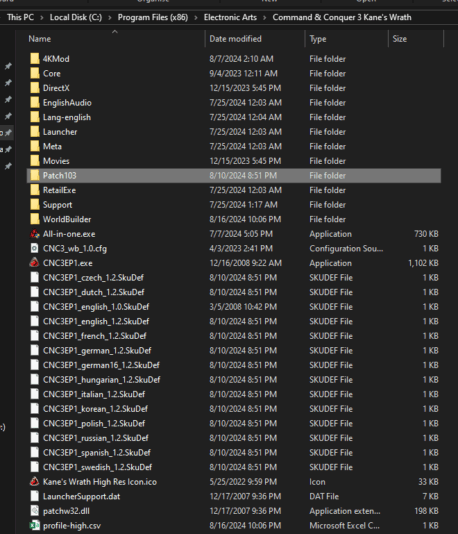Expand the chevron after Program Files (x86)

click(x=196, y=18)
